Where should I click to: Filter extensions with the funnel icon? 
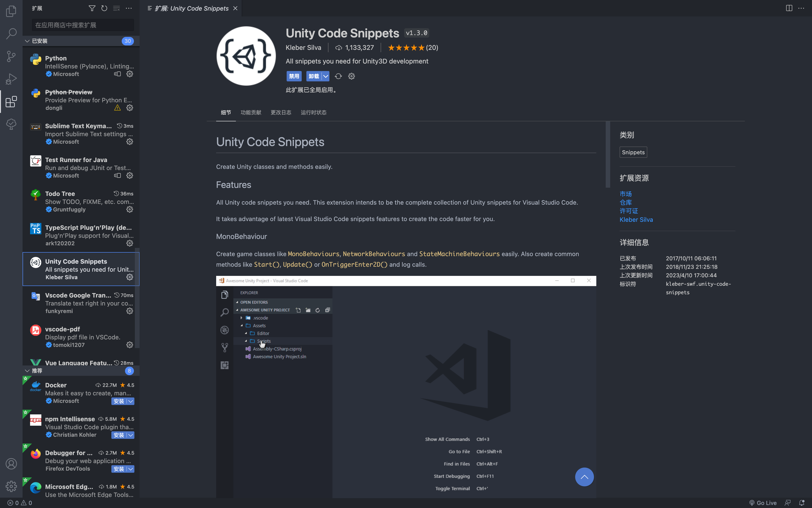(x=92, y=8)
